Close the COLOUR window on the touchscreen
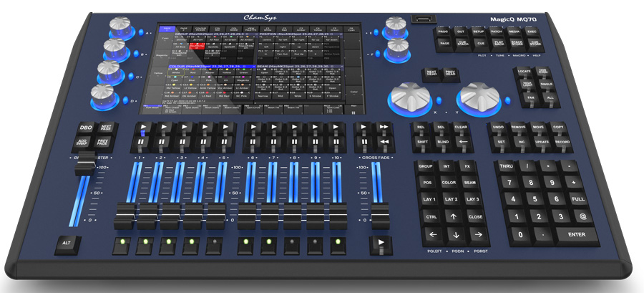 (x=254, y=66)
